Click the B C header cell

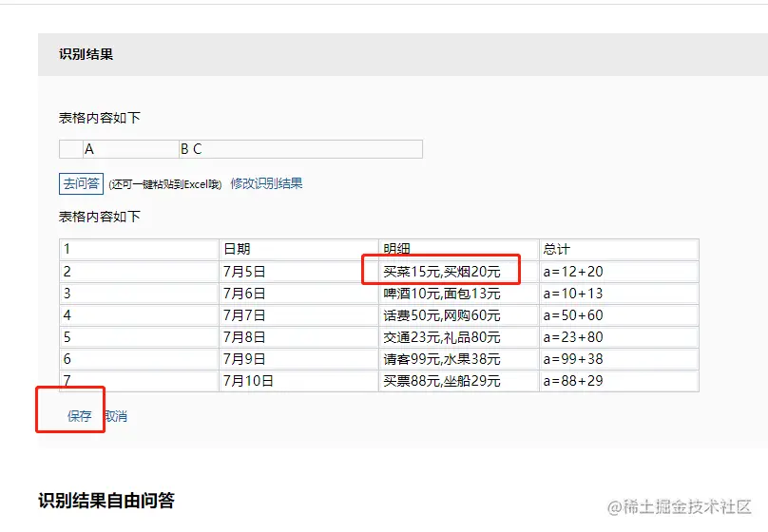300,149
